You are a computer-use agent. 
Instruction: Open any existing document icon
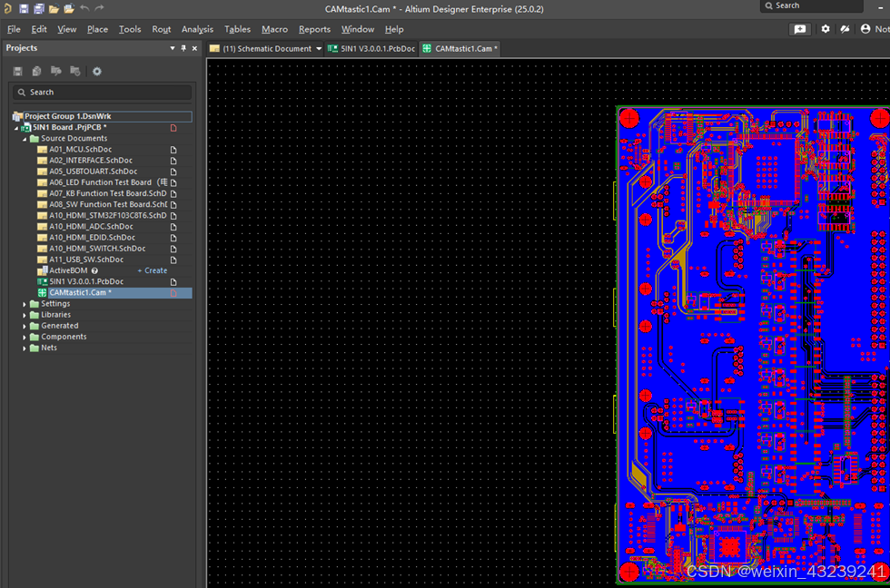[54, 8]
